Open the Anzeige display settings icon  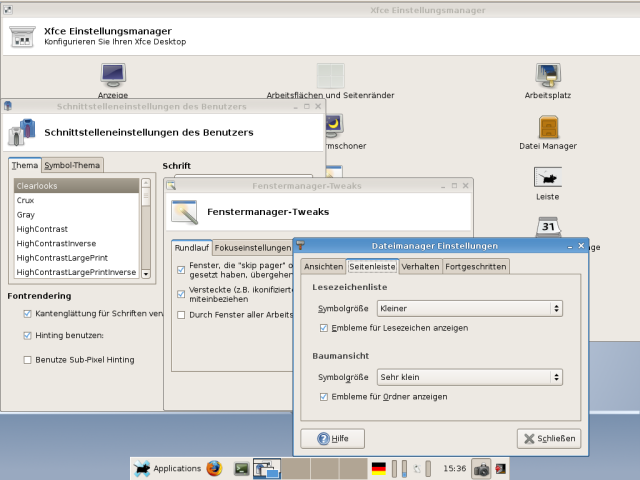pos(113,76)
